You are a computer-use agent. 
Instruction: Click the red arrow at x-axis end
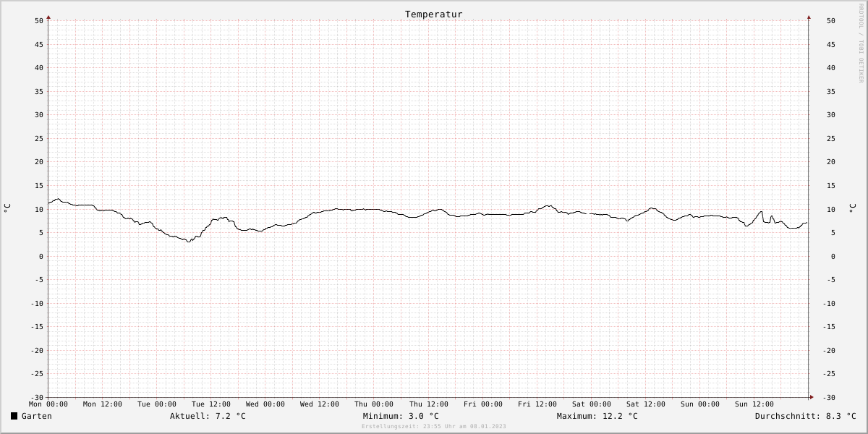[812, 397]
